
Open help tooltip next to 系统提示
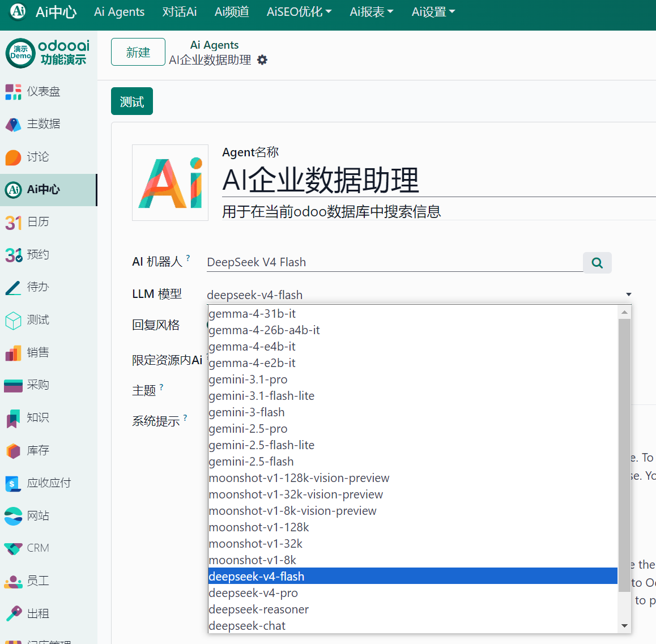click(x=185, y=417)
